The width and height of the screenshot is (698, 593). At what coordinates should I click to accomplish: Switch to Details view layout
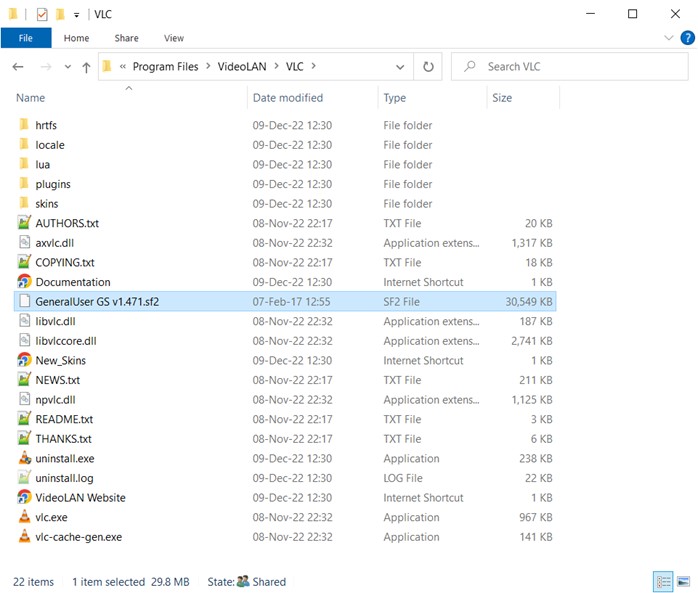664,581
